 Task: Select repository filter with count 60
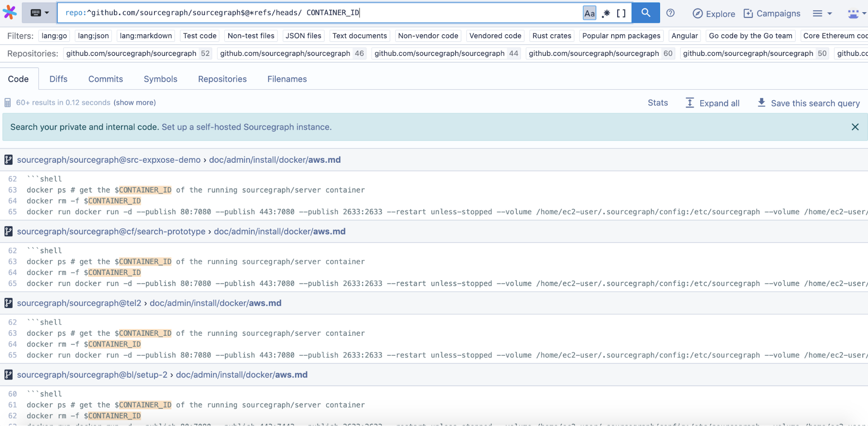point(601,53)
